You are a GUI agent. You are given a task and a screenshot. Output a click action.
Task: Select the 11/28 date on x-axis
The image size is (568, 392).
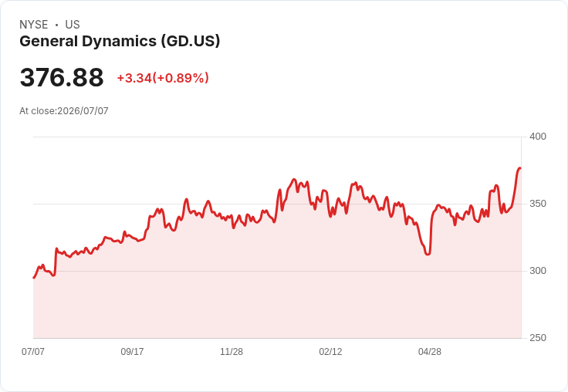(x=232, y=352)
